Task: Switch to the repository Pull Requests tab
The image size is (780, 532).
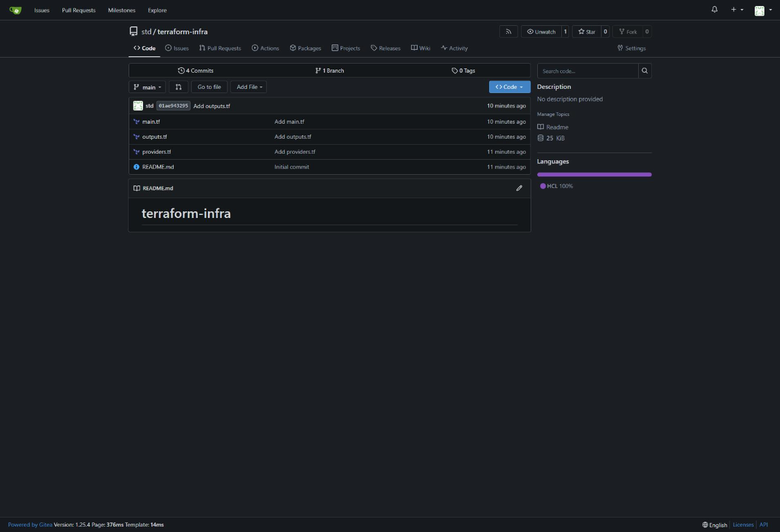Action: pyautogui.click(x=220, y=48)
